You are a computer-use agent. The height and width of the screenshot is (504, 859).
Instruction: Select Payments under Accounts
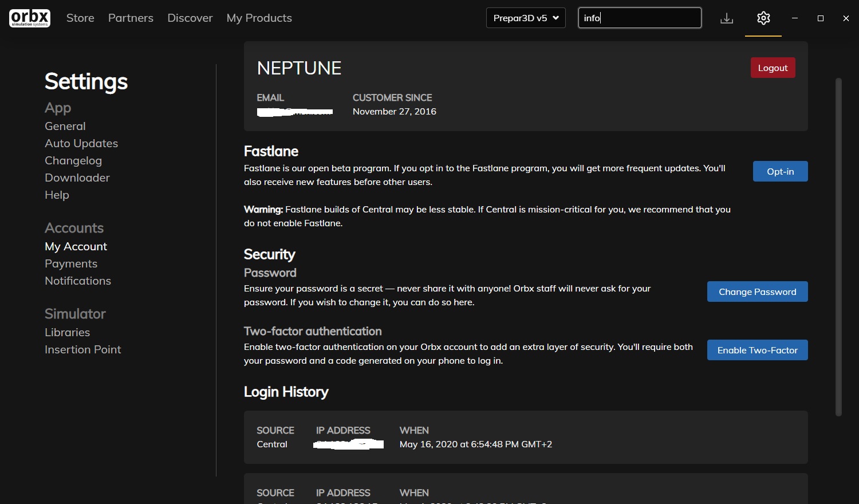[71, 263]
